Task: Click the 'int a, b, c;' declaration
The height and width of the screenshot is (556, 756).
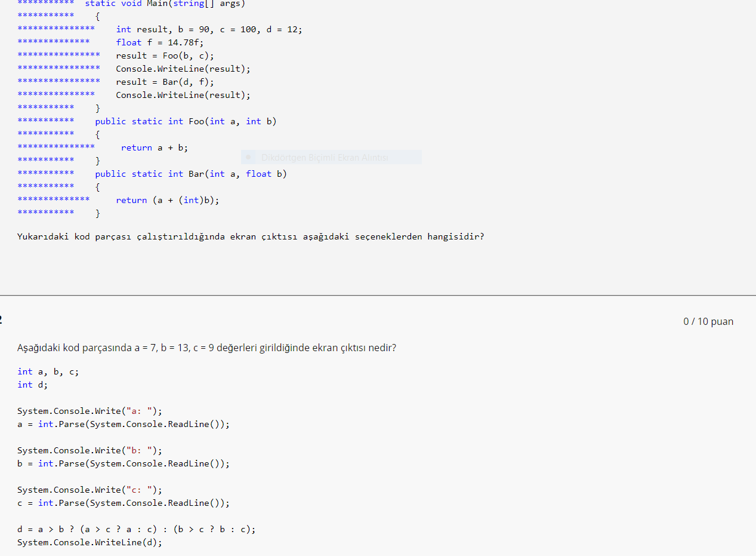Action: point(48,371)
